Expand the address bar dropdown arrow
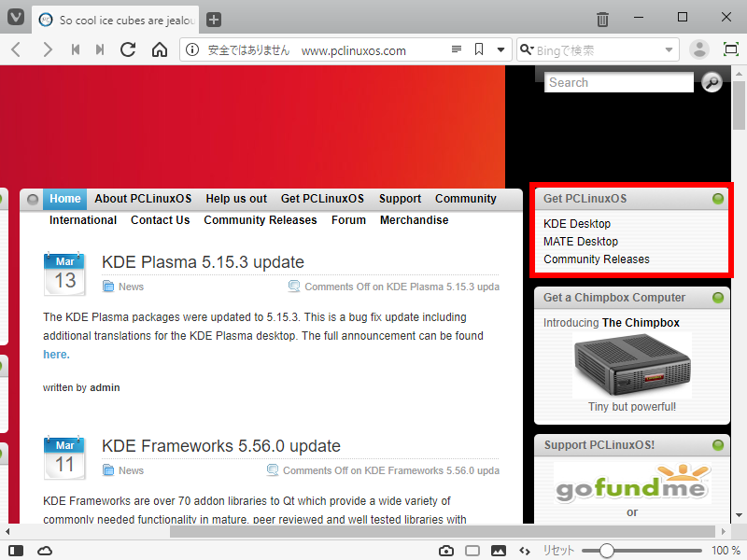The image size is (747, 560). [500, 49]
